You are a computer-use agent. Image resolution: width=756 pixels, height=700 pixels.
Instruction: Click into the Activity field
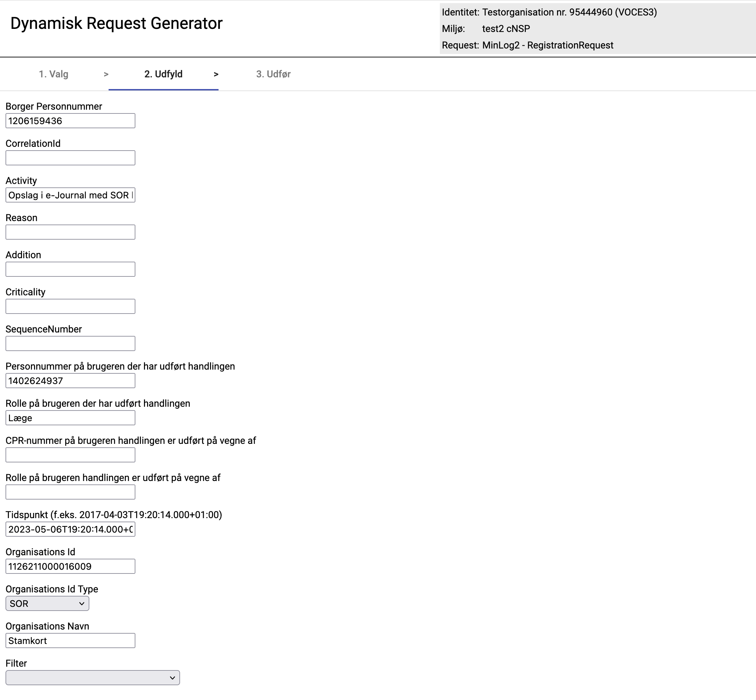(x=70, y=195)
